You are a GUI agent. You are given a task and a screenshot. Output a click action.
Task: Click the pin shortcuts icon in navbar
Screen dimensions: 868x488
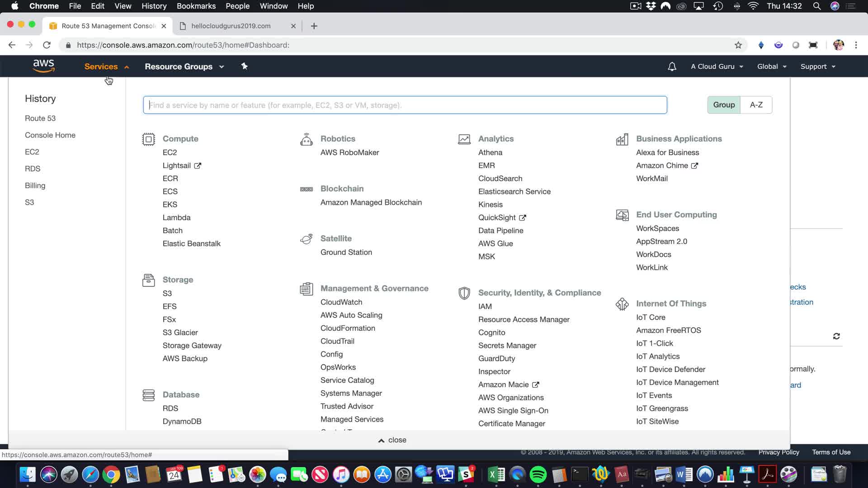coord(244,66)
